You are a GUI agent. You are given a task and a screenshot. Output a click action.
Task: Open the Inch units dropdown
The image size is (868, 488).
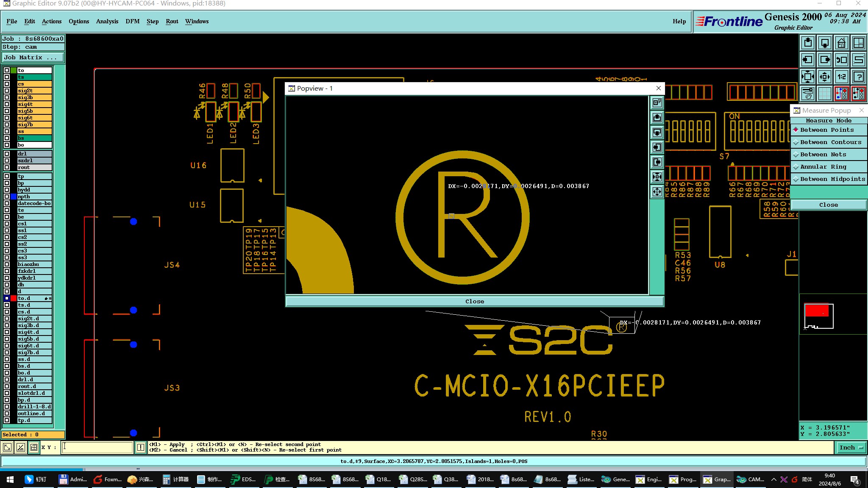[x=851, y=447]
